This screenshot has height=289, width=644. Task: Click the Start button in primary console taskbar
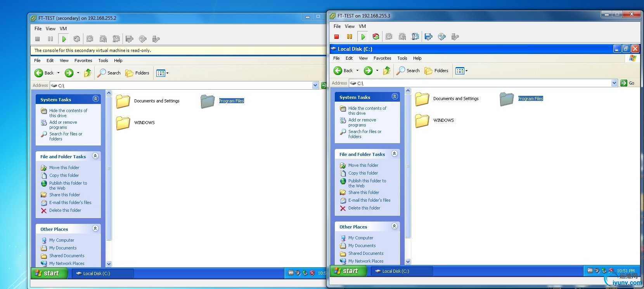[348, 271]
